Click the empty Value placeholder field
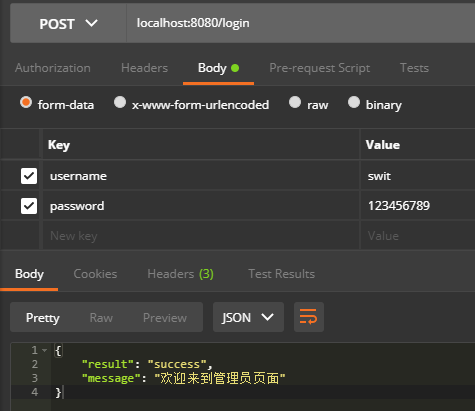475x411 pixels. pos(418,236)
